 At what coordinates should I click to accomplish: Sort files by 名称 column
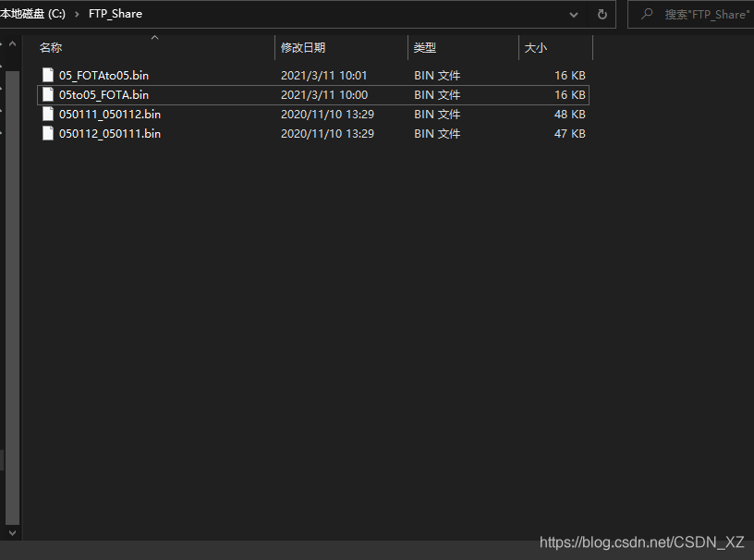155,48
